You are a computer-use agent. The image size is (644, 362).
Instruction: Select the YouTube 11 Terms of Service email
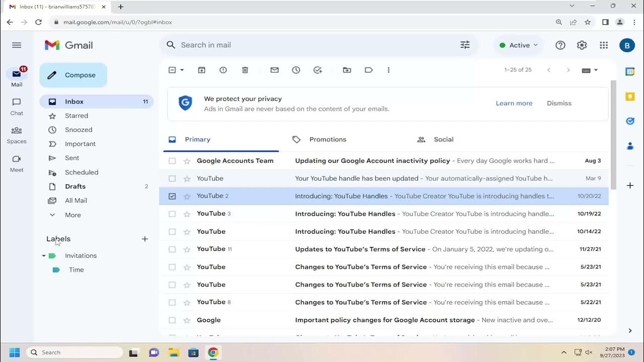[x=172, y=249]
